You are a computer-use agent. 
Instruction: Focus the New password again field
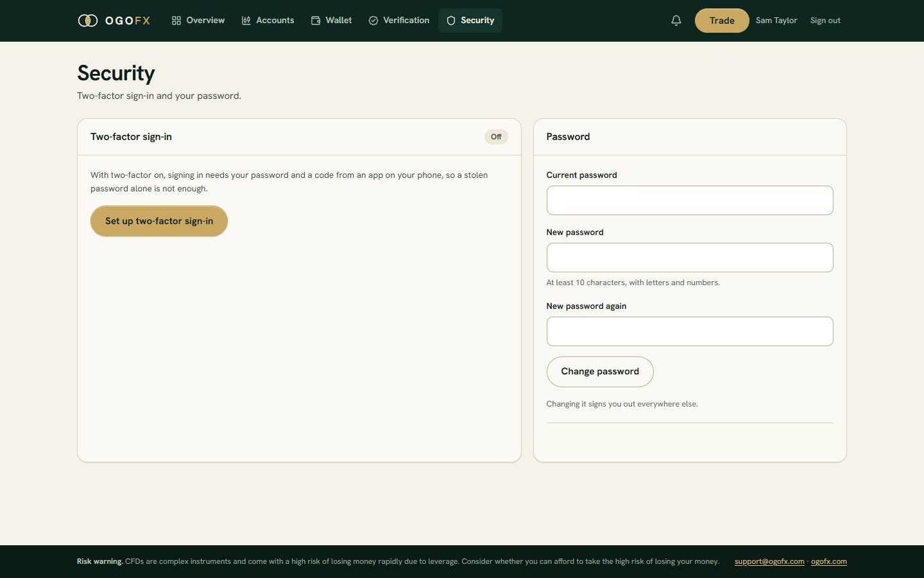click(690, 331)
